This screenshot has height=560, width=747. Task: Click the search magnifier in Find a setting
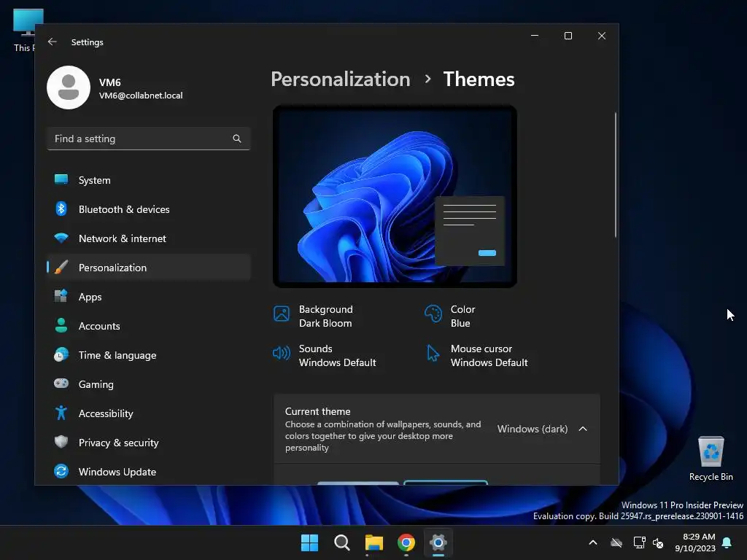click(x=237, y=139)
